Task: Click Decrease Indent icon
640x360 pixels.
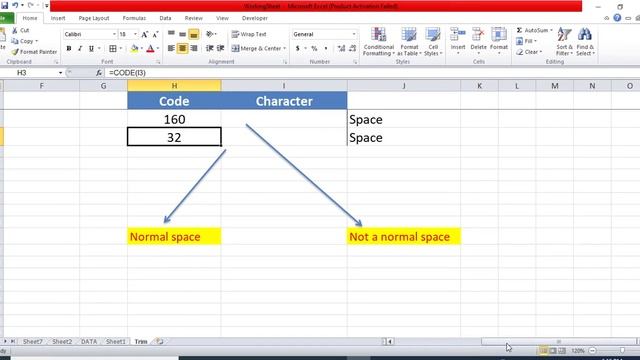Action: pos(209,49)
